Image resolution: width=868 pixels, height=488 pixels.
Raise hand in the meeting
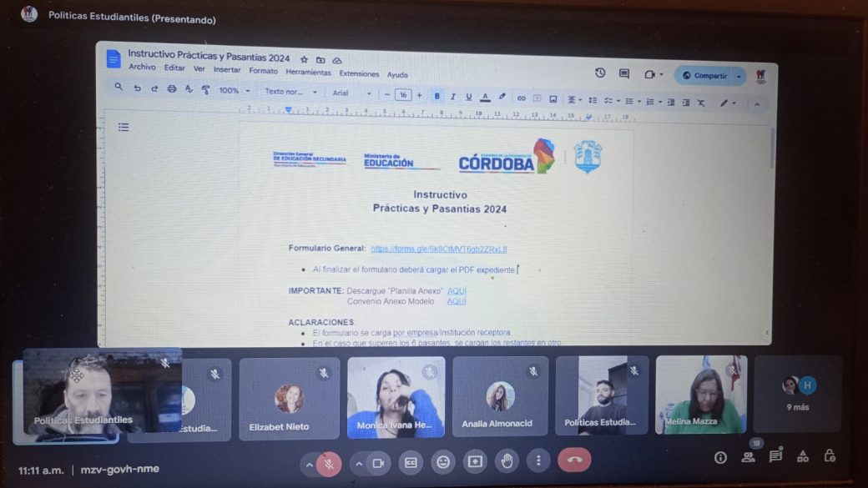coord(507,460)
